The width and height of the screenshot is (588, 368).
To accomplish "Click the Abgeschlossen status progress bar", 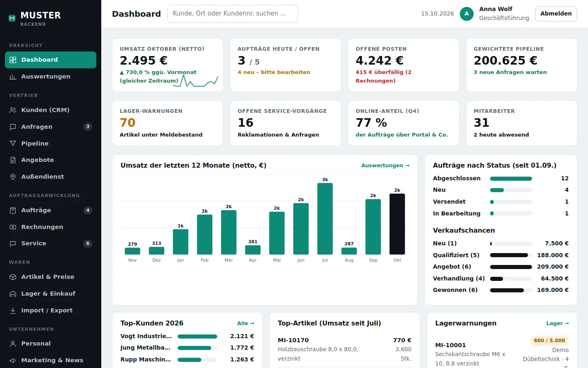I will pos(511,179).
